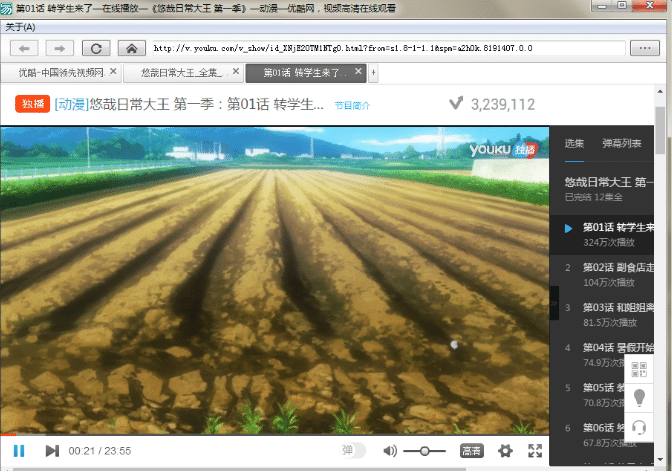Mute the player volume speaker icon
This screenshot has width=672, height=471.
click(x=390, y=451)
